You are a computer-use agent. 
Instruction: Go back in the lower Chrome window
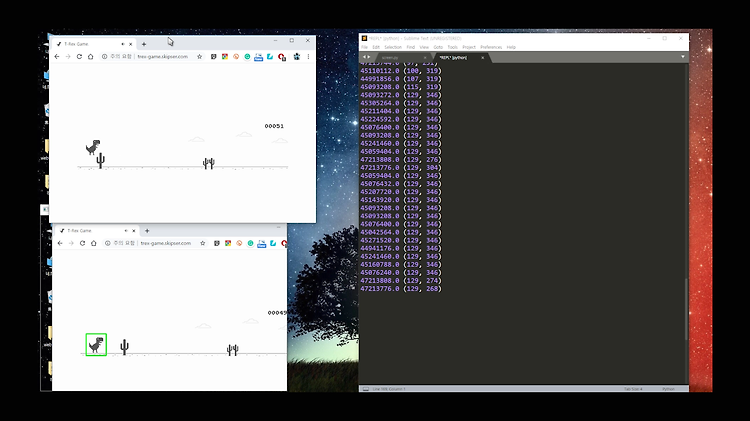pos(60,243)
